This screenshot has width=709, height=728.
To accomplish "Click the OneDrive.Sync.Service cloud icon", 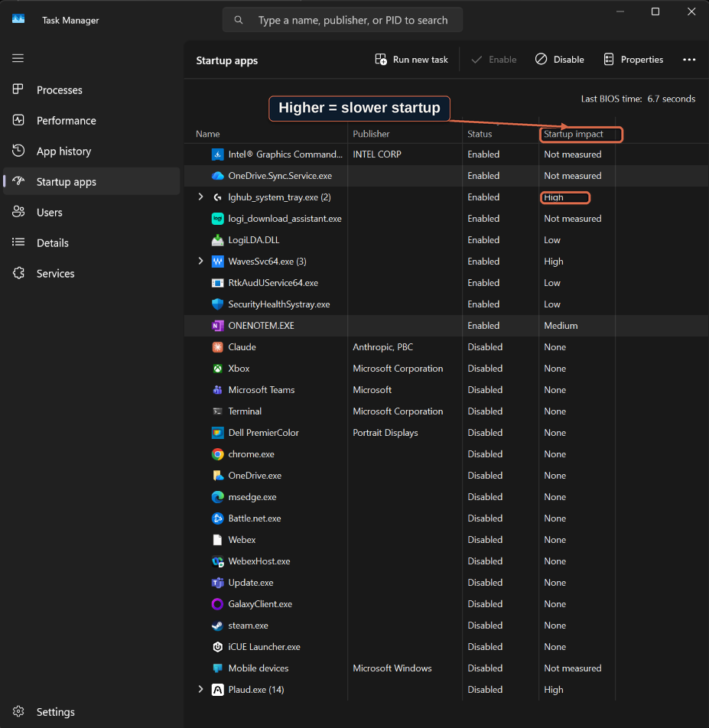I will coord(217,176).
